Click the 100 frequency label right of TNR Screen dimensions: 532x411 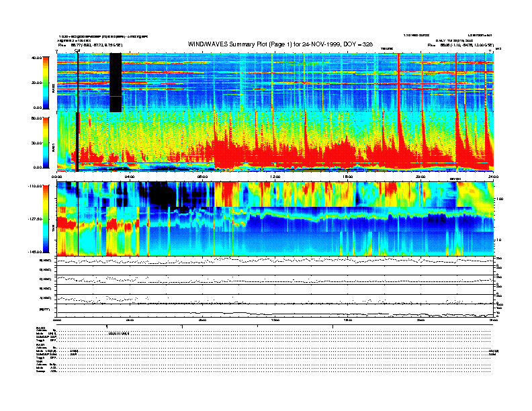coord(500,199)
